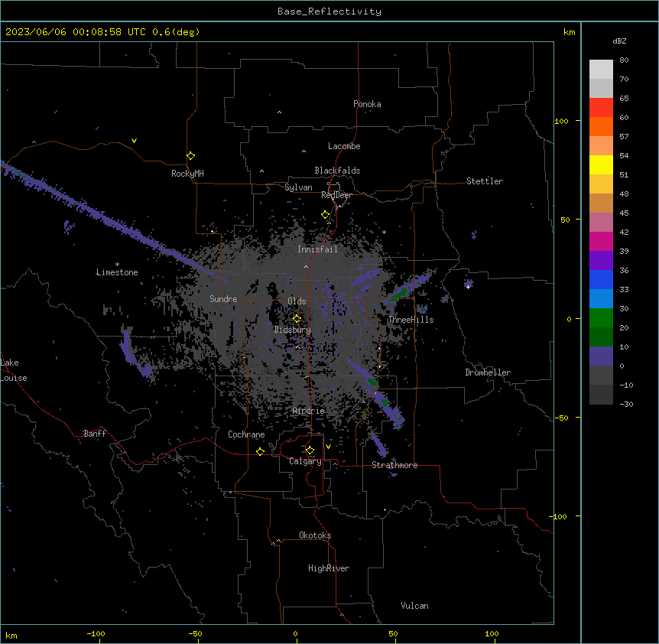Click the km unit label beside the timestamp

[570, 32]
